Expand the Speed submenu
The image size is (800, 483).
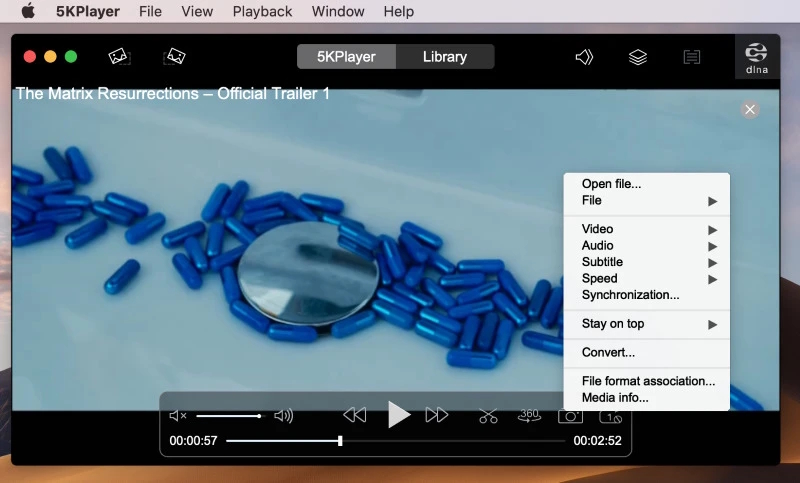tap(646, 278)
